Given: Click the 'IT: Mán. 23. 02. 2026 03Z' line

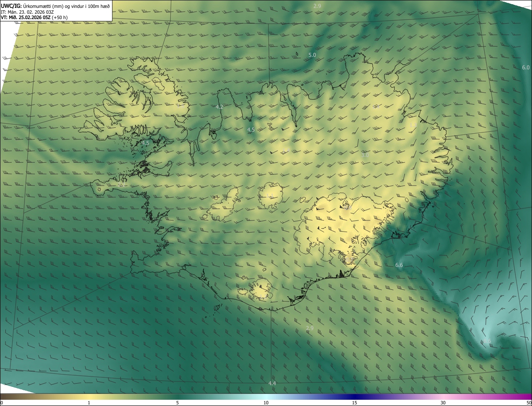Looking at the screenshot, I should [27, 12].
